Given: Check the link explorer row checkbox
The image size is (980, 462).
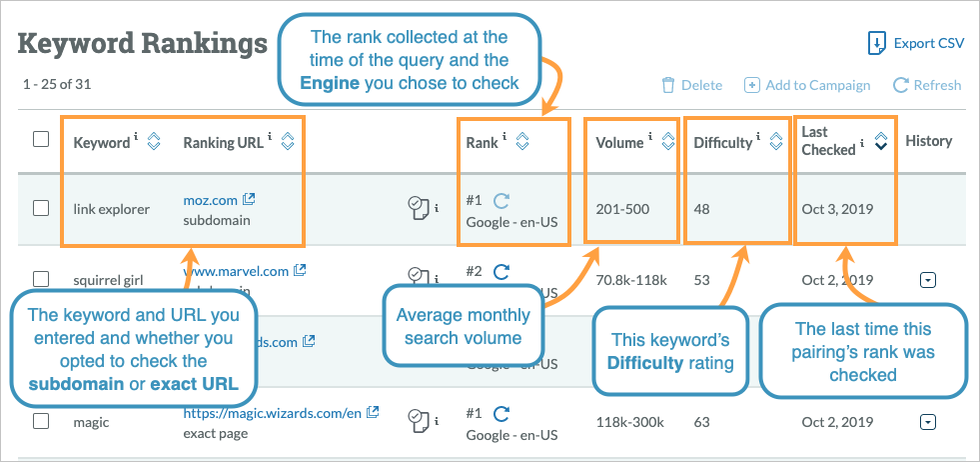Looking at the screenshot, I should coord(41,208).
